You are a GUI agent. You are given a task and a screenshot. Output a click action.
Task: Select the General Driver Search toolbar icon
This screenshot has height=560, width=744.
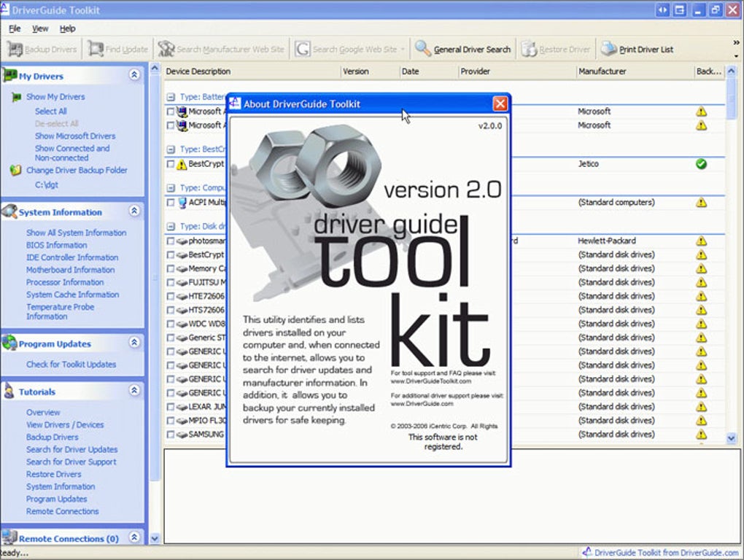423,49
